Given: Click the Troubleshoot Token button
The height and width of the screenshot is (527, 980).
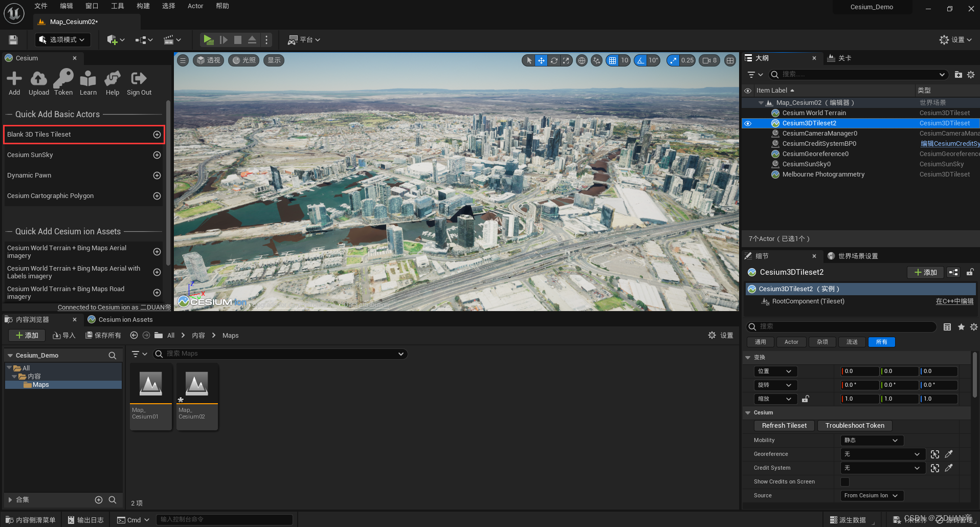Looking at the screenshot, I should pos(855,426).
